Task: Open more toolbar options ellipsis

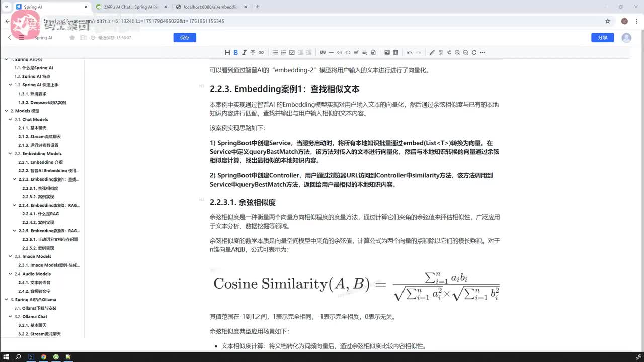Action: [x=482, y=52]
